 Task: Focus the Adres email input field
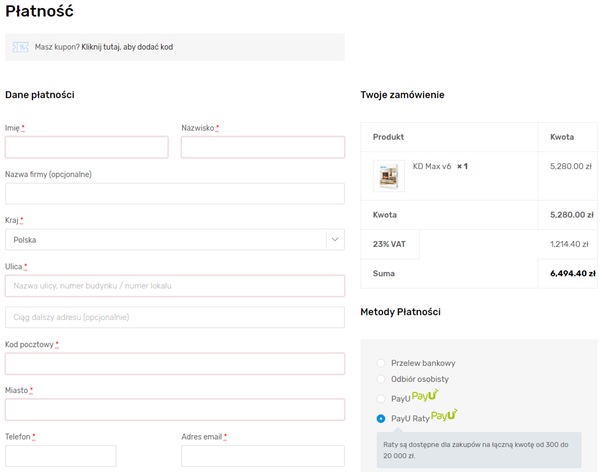[262, 456]
